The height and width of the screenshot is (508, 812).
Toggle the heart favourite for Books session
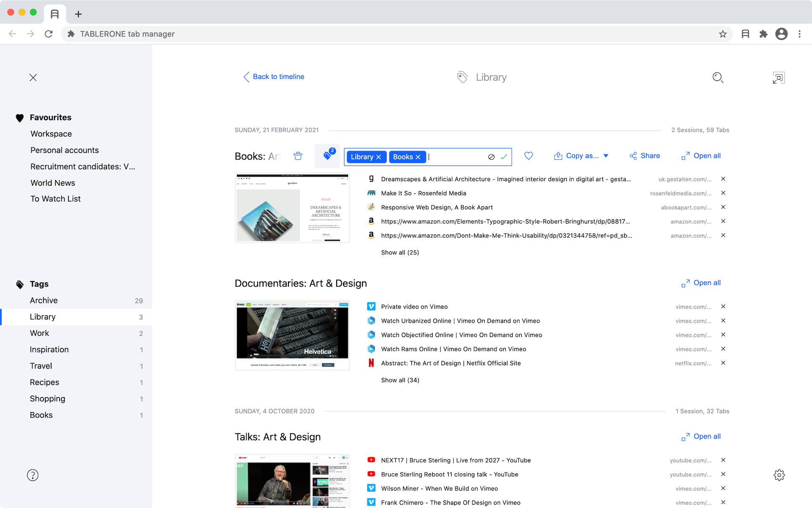point(529,156)
